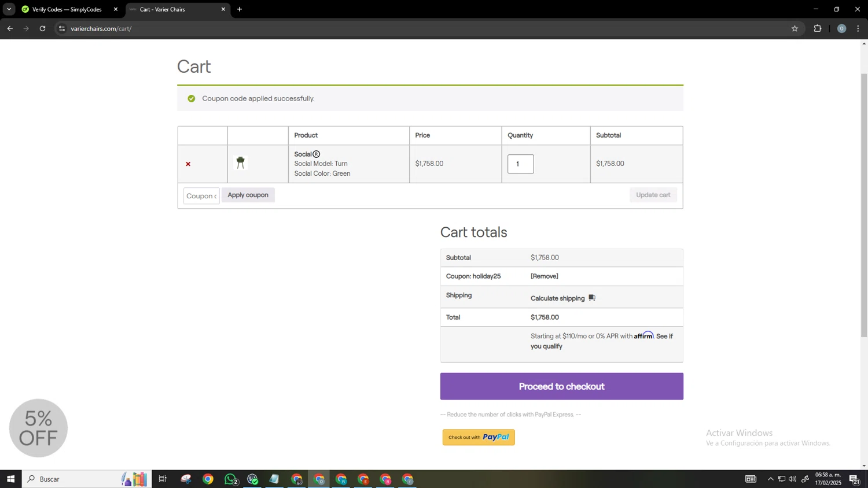This screenshot has width=868, height=488.
Task: Open the volume tray icon
Action: click(x=792, y=479)
